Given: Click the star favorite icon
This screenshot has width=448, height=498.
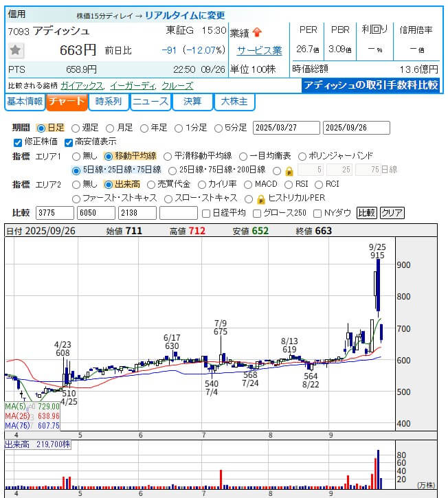Looking at the screenshot, I should 16,50.
